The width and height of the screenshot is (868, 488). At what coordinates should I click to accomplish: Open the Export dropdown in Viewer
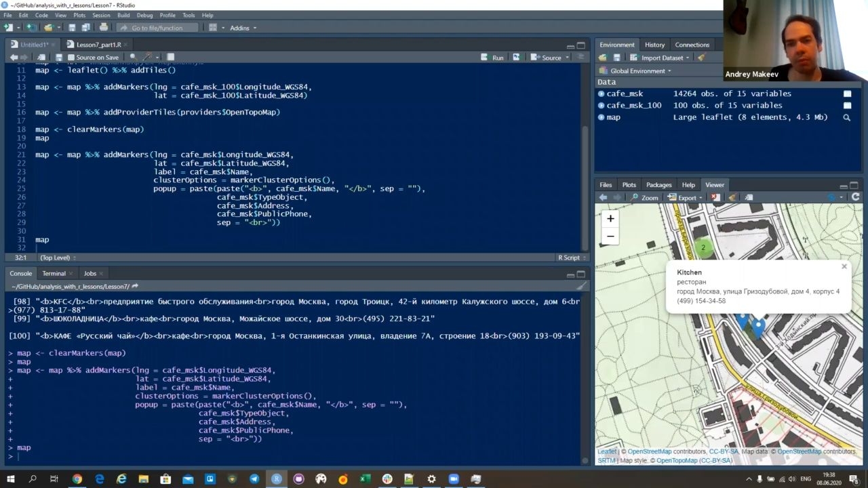pyautogui.click(x=686, y=197)
